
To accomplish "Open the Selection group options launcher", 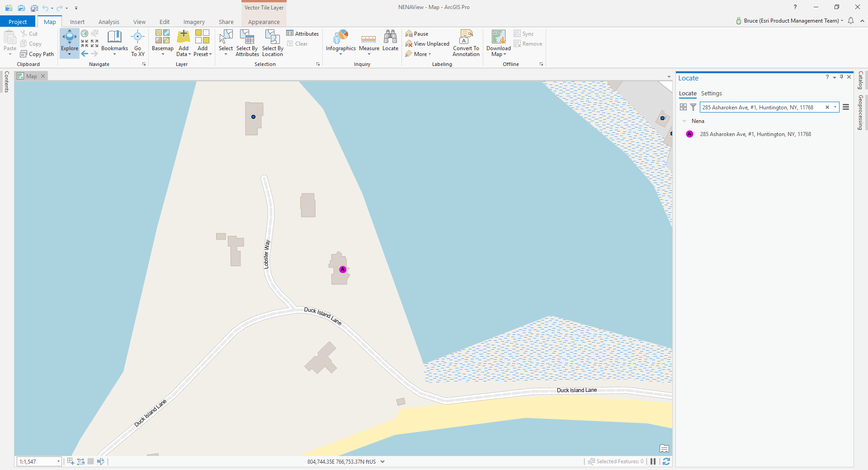I will (x=318, y=64).
